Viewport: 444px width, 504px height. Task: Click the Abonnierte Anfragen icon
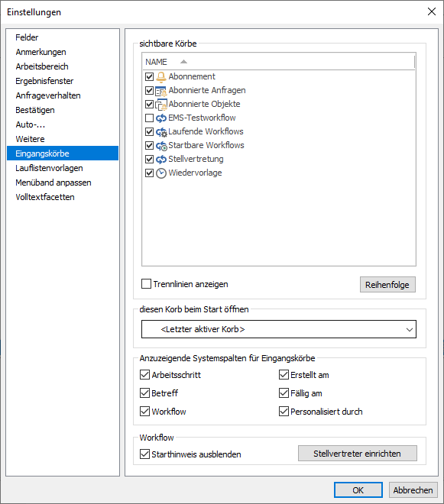pyautogui.click(x=161, y=91)
